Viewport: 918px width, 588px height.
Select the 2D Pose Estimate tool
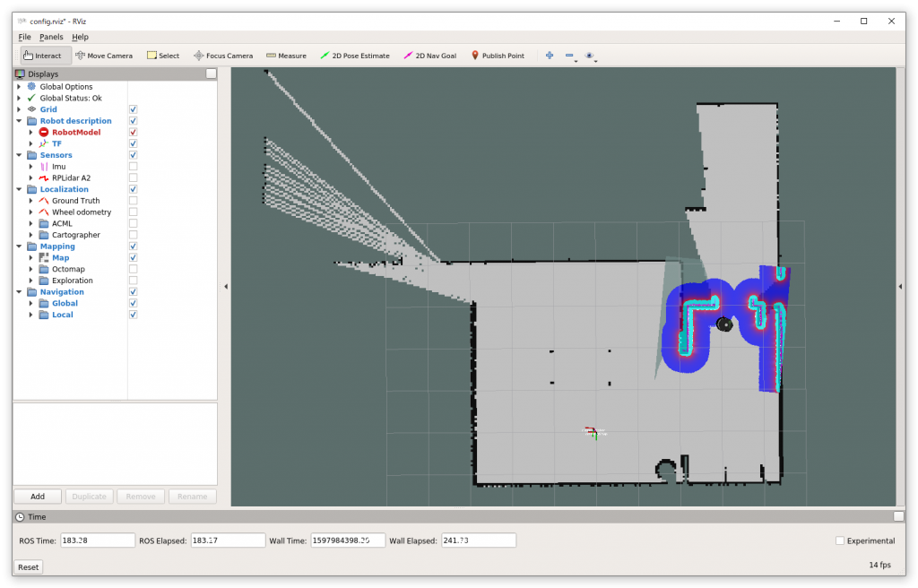[355, 56]
